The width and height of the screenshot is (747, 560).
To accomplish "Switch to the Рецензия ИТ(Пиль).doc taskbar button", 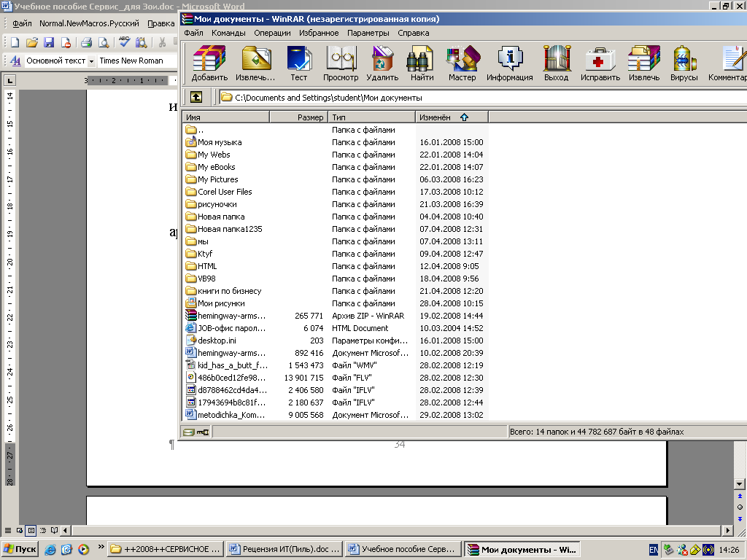I will tap(285, 549).
